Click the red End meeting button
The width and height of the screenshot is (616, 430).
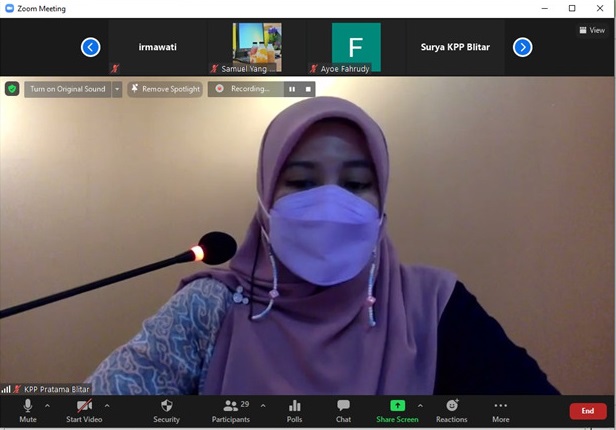click(x=587, y=411)
